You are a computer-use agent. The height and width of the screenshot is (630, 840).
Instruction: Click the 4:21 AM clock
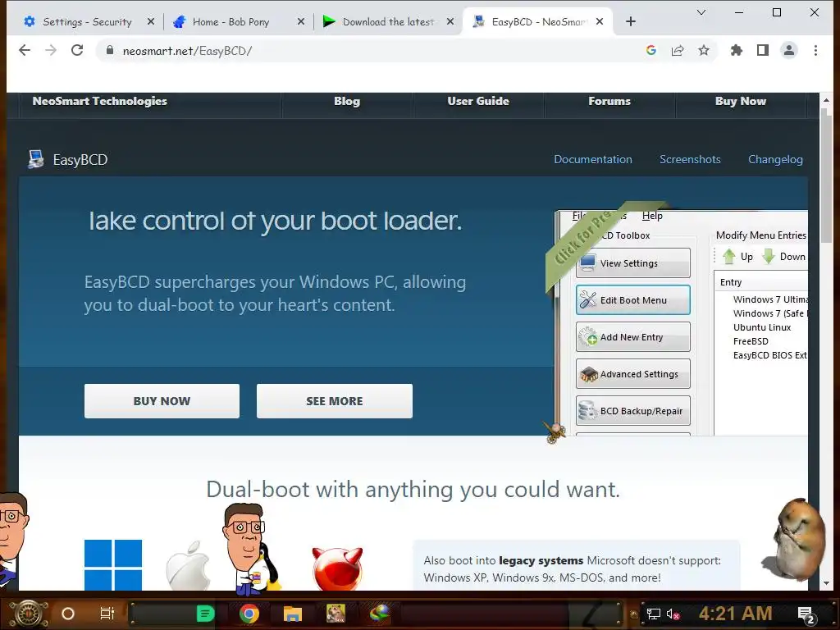735,614
